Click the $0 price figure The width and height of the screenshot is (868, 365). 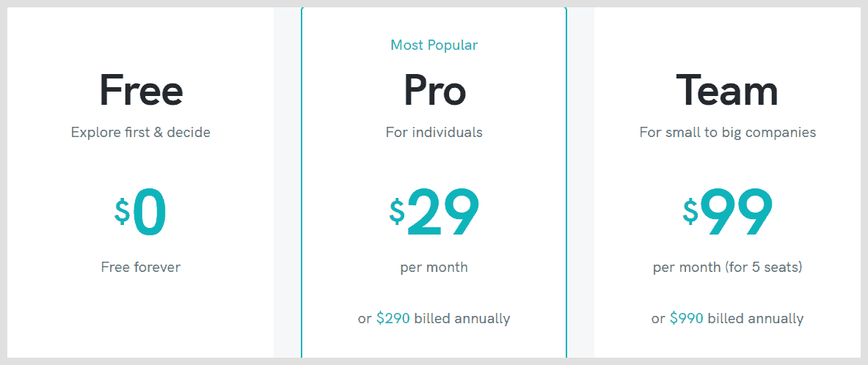pyautogui.click(x=141, y=213)
